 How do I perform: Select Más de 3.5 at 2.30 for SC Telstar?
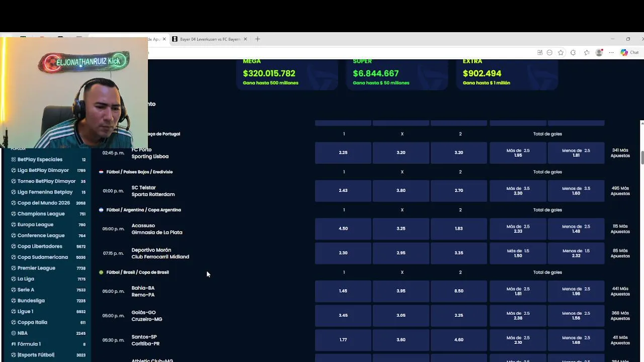[x=518, y=191]
